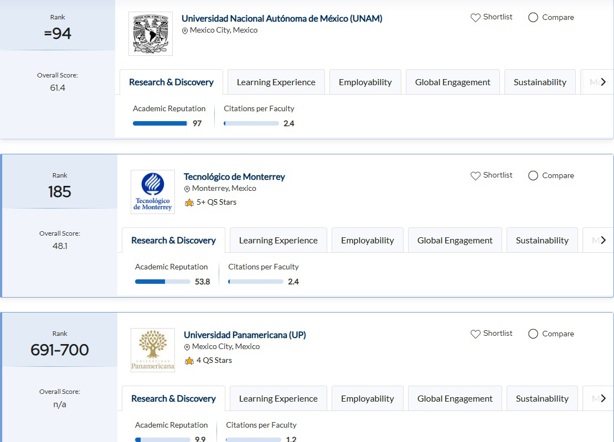Open the Universidad Panamericana (UP) title link
Viewport: 614px width, 442px height.
point(245,335)
